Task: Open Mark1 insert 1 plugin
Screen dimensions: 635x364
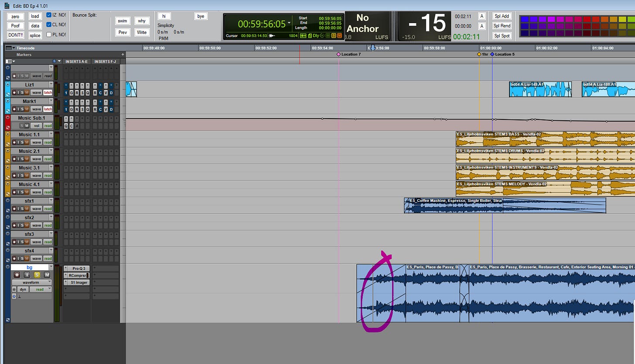Action: [66, 109]
